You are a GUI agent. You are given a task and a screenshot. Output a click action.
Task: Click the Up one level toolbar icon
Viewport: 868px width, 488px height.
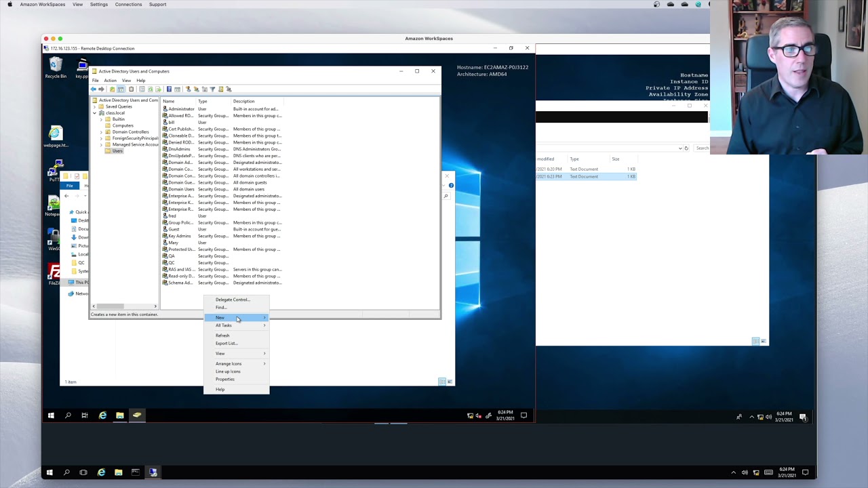click(x=112, y=89)
